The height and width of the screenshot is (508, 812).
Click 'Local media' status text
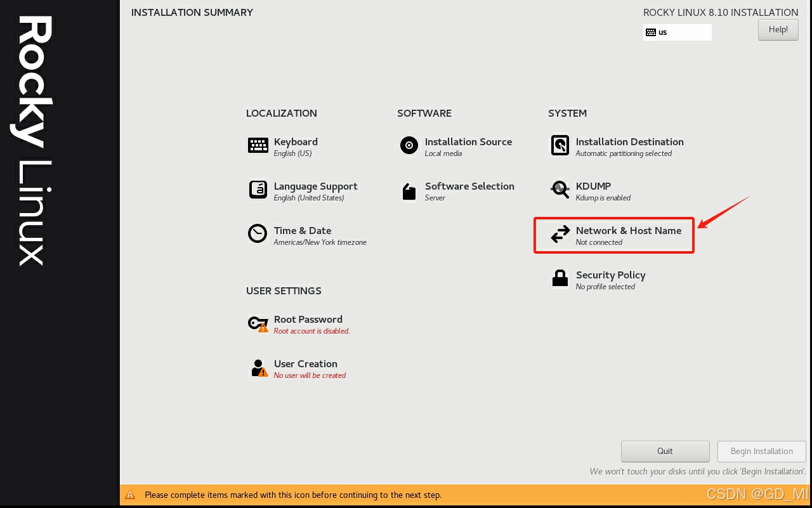point(443,153)
